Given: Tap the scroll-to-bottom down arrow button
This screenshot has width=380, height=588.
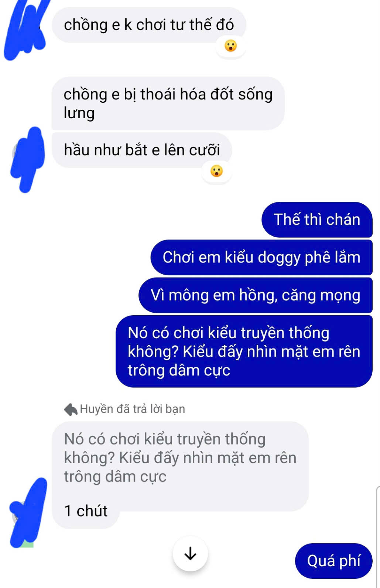Looking at the screenshot, I should pyautogui.click(x=190, y=554).
